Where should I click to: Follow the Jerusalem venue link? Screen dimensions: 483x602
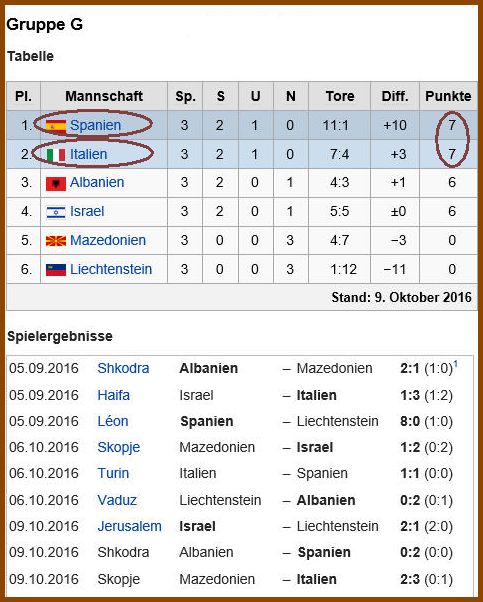tap(129, 526)
